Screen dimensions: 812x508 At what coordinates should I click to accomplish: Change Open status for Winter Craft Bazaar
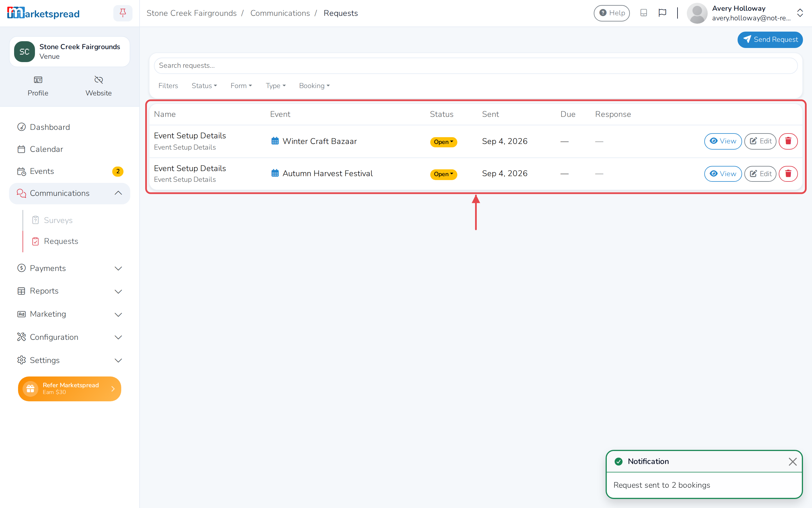443,142
